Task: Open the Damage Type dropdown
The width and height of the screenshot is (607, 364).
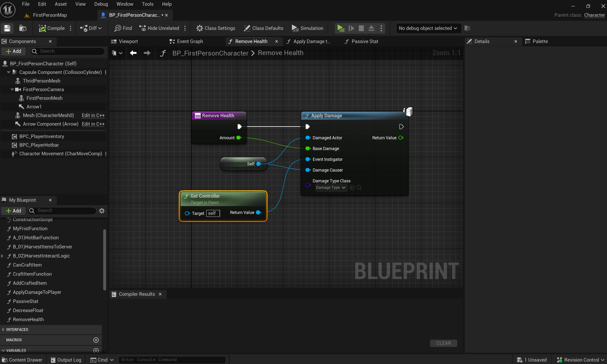Action: tap(330, 188)
